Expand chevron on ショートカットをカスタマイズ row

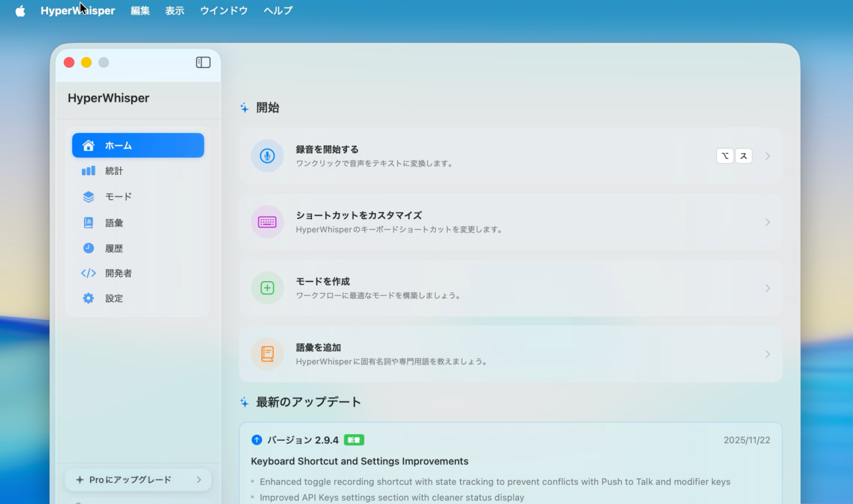pyautogui.click(x=768, y=222)
